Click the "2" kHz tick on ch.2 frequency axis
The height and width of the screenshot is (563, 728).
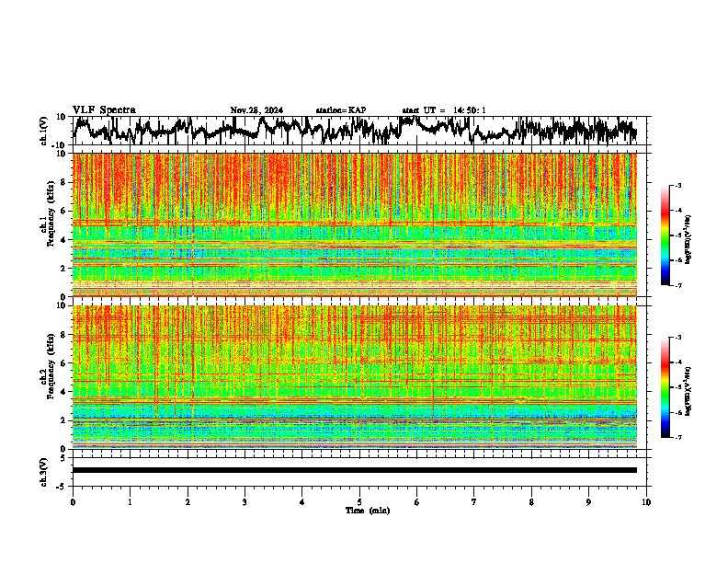[64, 420]
